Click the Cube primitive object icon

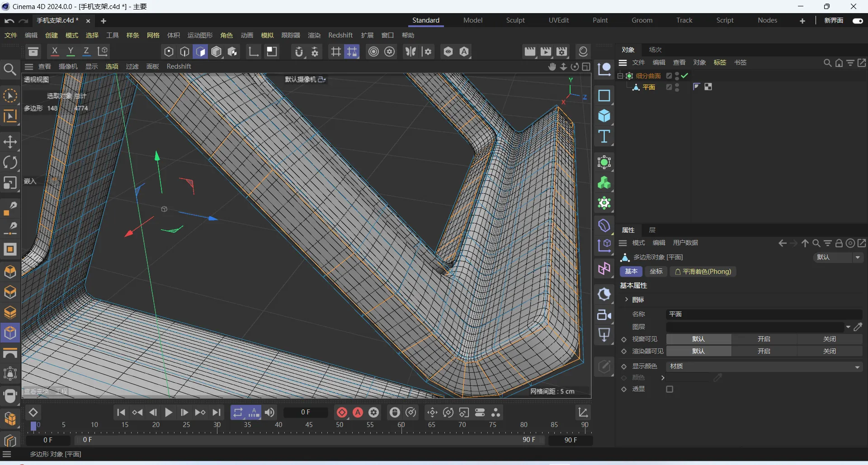click(x=604, y=116)
